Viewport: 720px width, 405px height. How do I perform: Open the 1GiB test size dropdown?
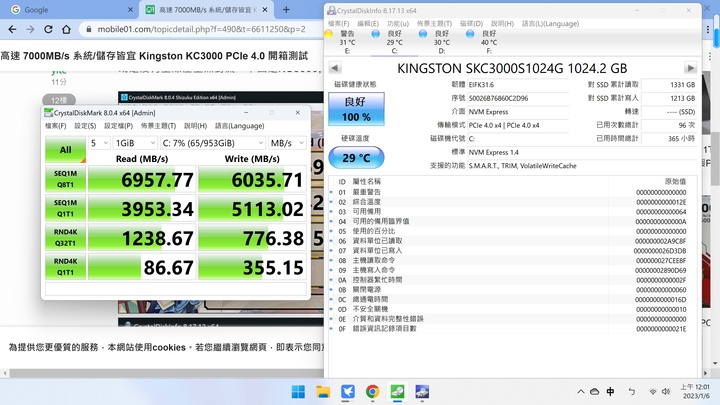(x=135, y=143)
